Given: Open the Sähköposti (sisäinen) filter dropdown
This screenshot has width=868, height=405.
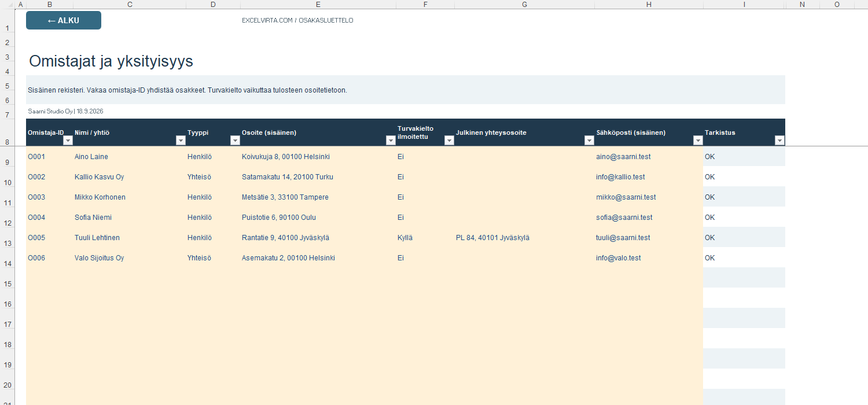Looking at the screenshot, I should point(698,141).
